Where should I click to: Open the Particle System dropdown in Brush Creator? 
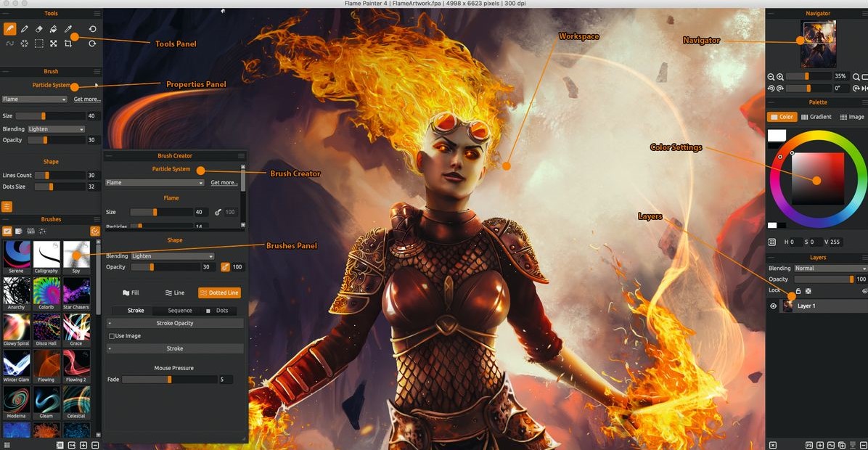pyautogui.click(x=155, y=182)
